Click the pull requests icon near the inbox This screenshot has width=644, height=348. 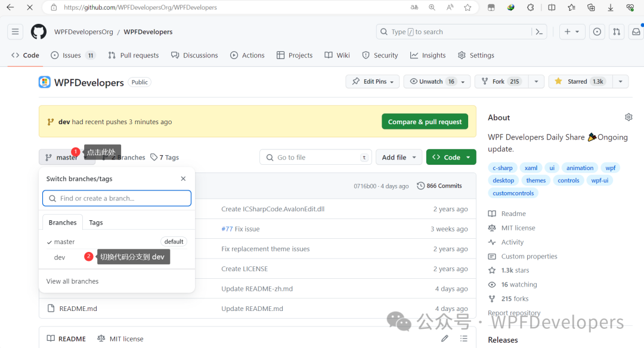616,31
